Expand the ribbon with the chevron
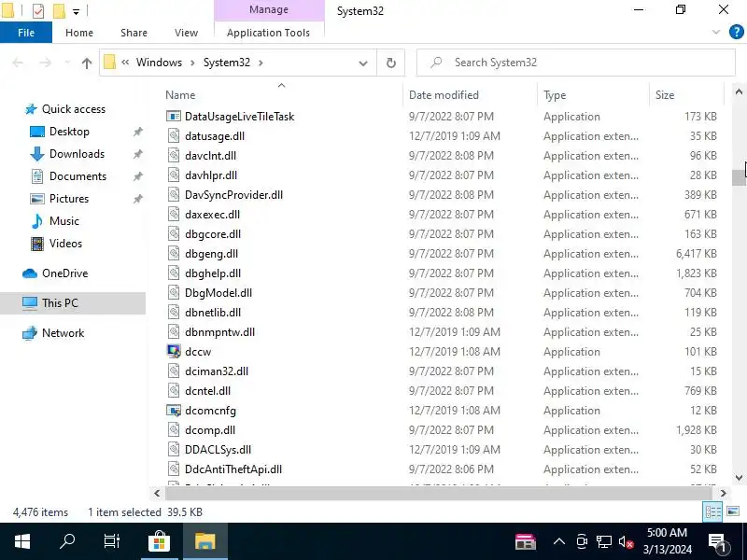The width and height of the screenshot is (747, 560). (716, 33)
